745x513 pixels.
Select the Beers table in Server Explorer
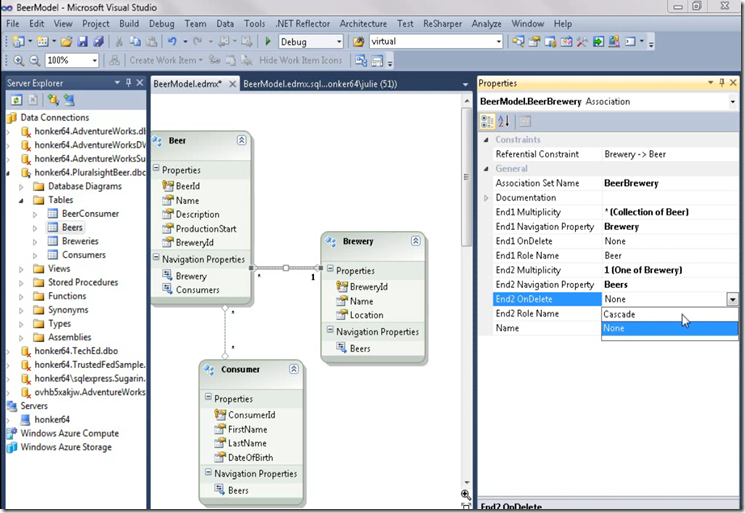point(72,227)
